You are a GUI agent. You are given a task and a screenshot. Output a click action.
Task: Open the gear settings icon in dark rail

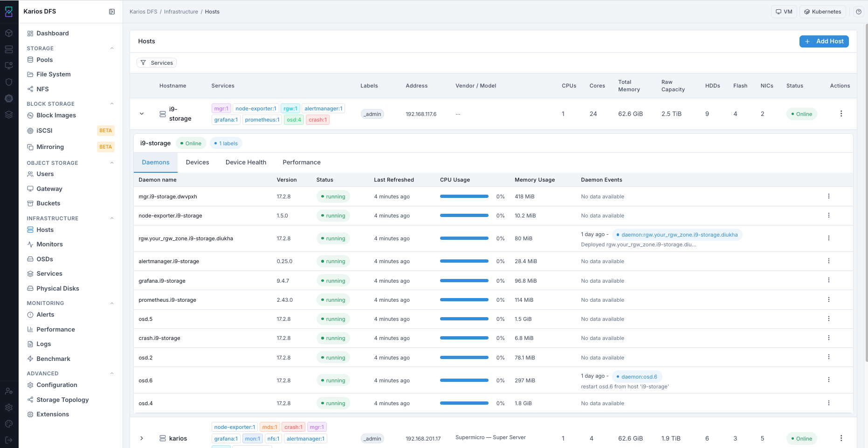[x=9, y=407]
